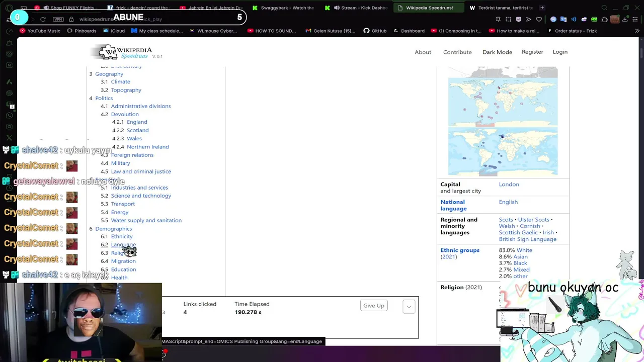The height and width of the screenshot is (362, 644).
Task: Switch to the frizk dancin' tab
Action: point(138,8)
